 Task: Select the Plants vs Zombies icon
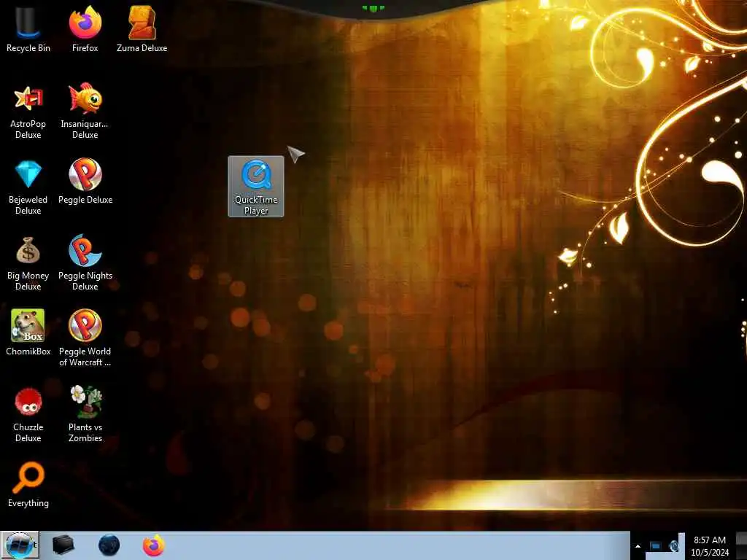point(85,414)
